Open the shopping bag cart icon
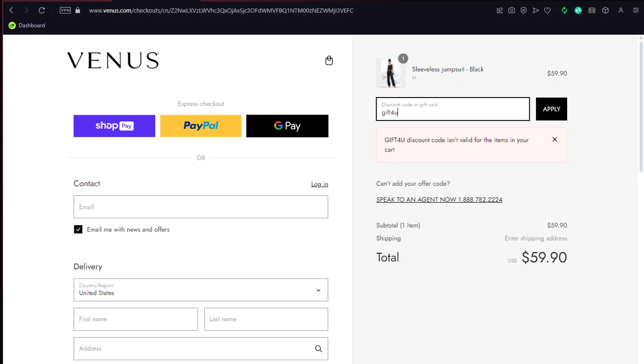644x364 pixels. pos(329,61)
